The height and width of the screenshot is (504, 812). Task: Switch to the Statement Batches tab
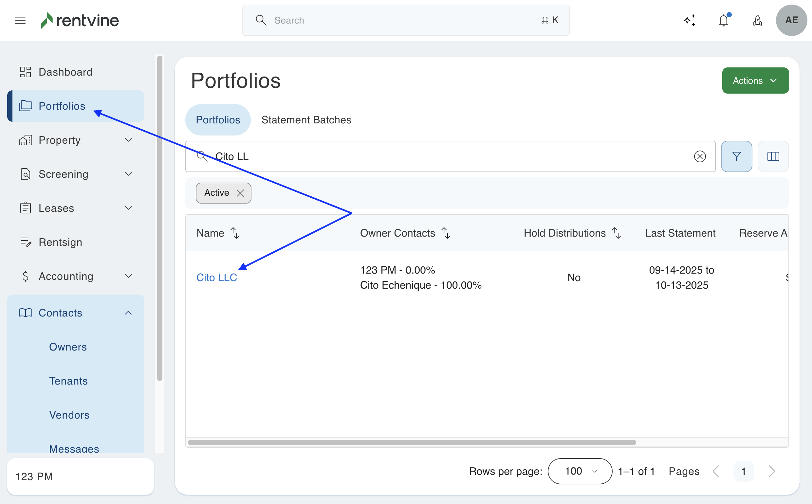(x=306, y=120)
